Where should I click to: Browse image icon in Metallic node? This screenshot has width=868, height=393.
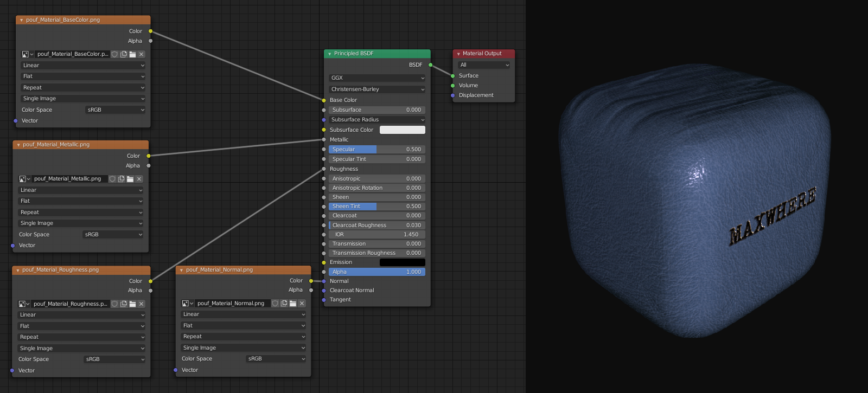(x=25, y=179)
